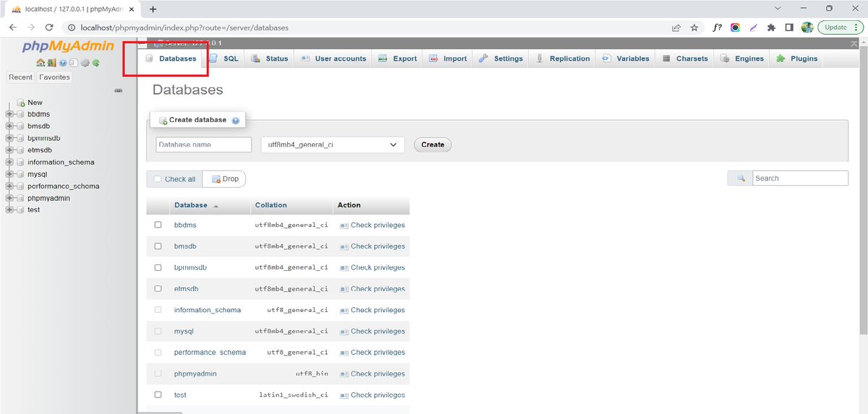The width and height of the screenshot is (868, 414).
Task: Click the collapse page header arrow icon
Action: [x=854, y=43]
